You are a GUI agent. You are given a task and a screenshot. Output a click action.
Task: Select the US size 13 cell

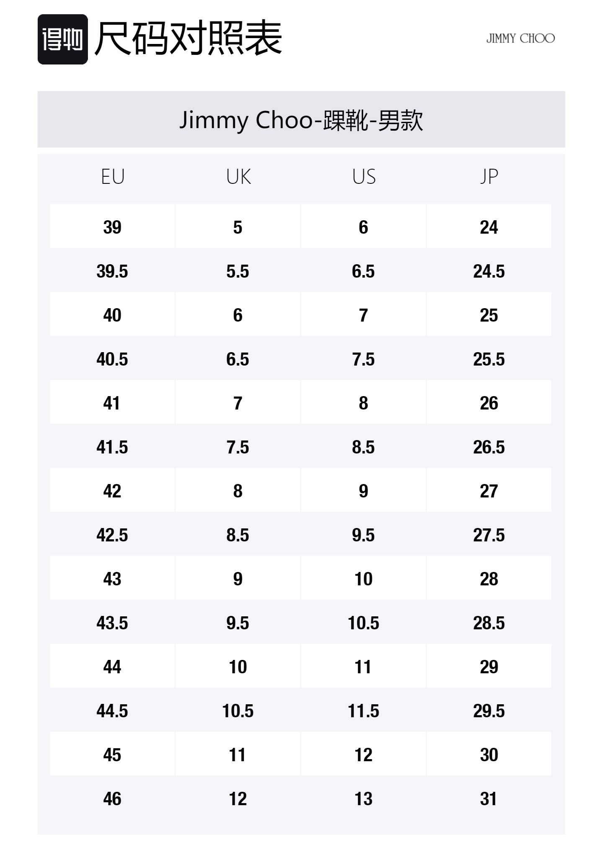pyautogui.click(x=363, y=798)
